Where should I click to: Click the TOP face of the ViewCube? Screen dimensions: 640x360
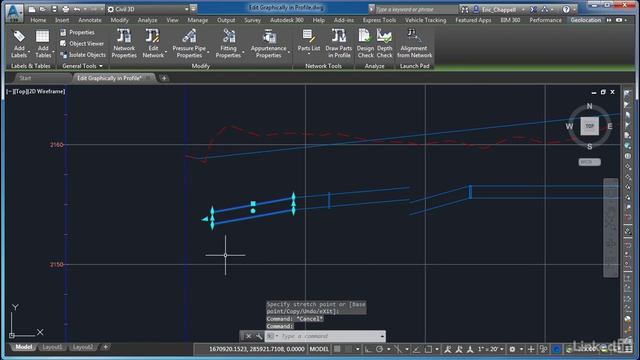click(x=589, y=126)
